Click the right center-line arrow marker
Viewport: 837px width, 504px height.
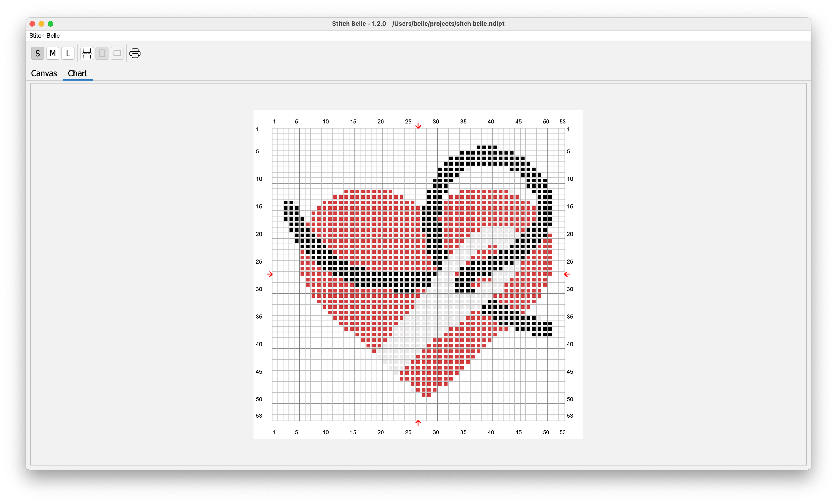click(567, 274)
